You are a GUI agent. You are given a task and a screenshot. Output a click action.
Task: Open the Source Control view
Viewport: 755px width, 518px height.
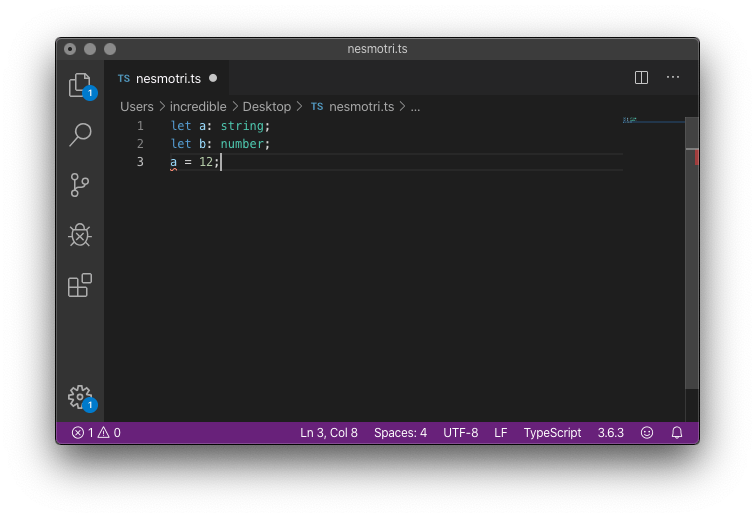(80, 184)
